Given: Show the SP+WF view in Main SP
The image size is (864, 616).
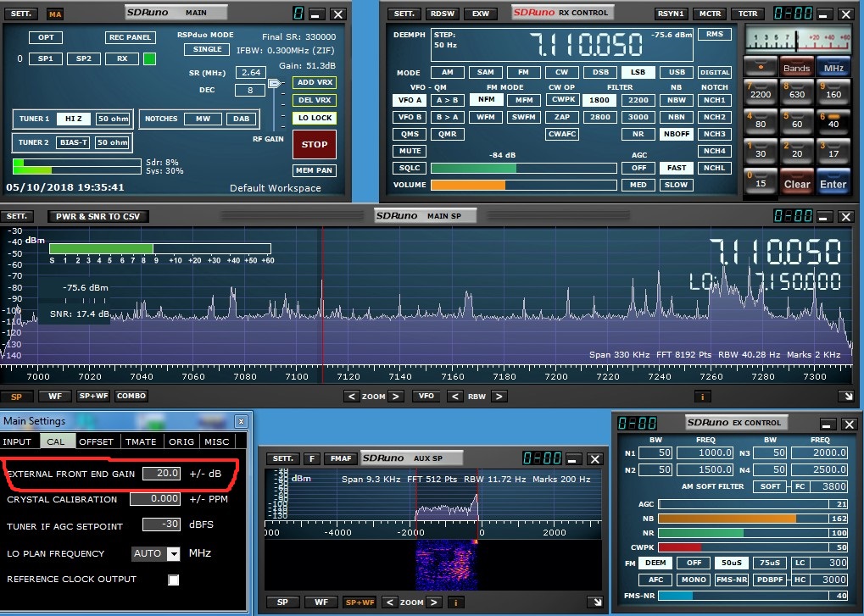Looking at the screenshot, I should click(93, 396).
